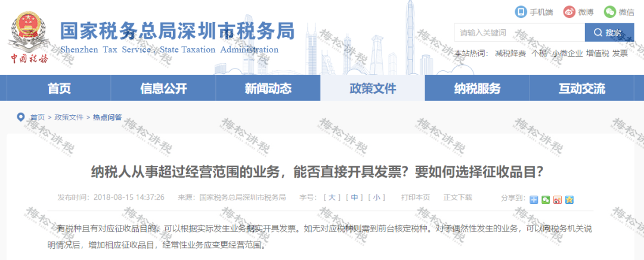Click hot word 减税降费
This screenshot has height=260, width=644.
[x=510, y=54]
